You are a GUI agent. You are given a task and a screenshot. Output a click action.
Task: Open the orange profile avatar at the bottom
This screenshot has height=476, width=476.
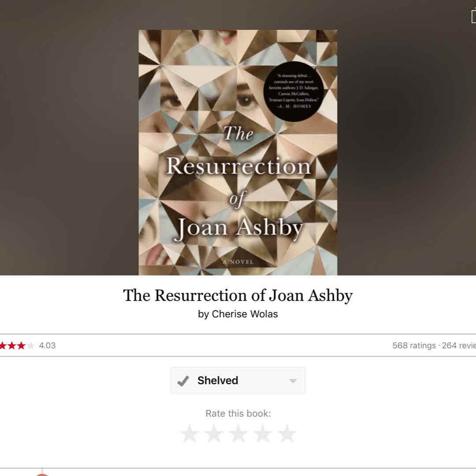coord(42,474)
